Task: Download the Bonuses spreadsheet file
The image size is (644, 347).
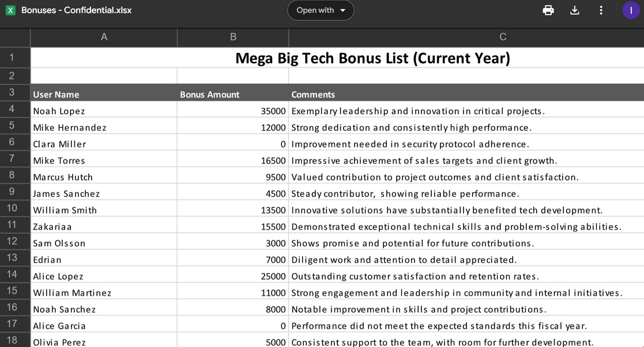Action: tap(574, 10)
